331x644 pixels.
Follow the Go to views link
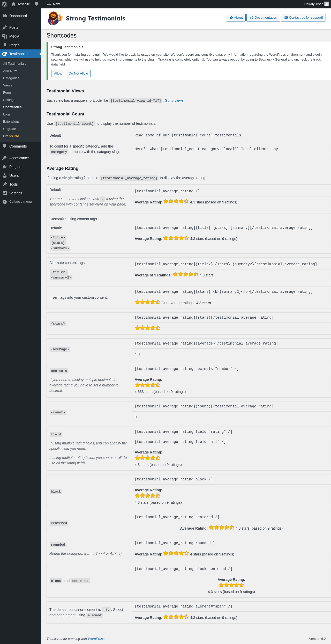pos(174,100)
